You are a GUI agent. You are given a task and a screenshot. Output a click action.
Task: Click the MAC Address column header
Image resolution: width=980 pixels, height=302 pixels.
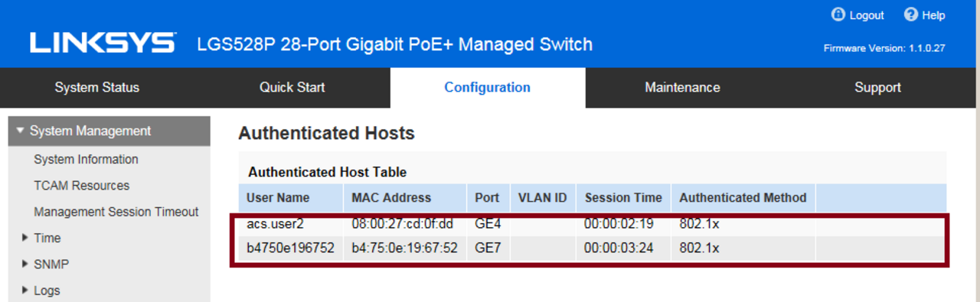[x=391, y=197]
